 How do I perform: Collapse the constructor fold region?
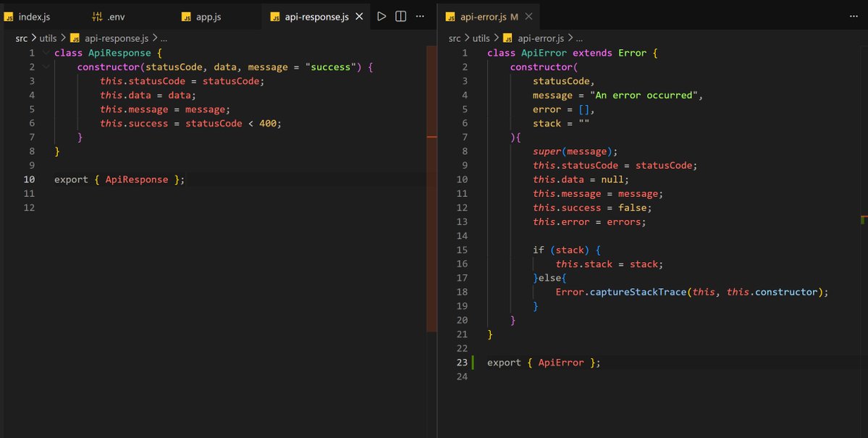point(46,67)
